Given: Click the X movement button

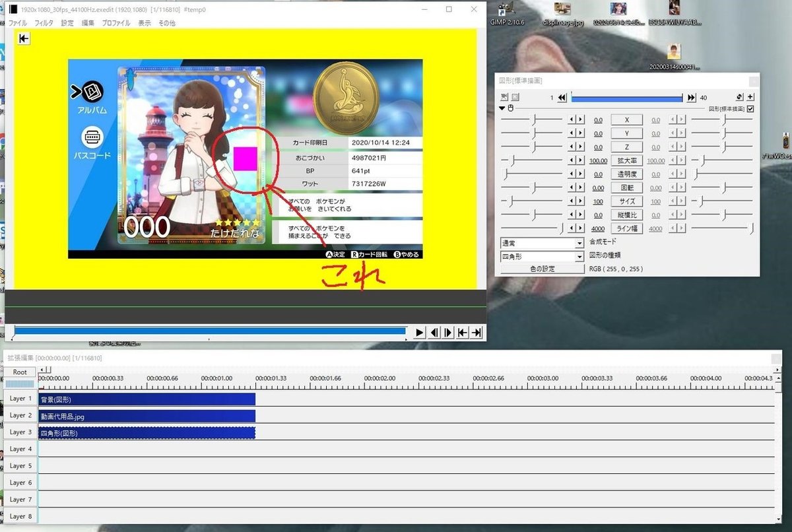Looking at the screenshot, I should coord(627,119).
